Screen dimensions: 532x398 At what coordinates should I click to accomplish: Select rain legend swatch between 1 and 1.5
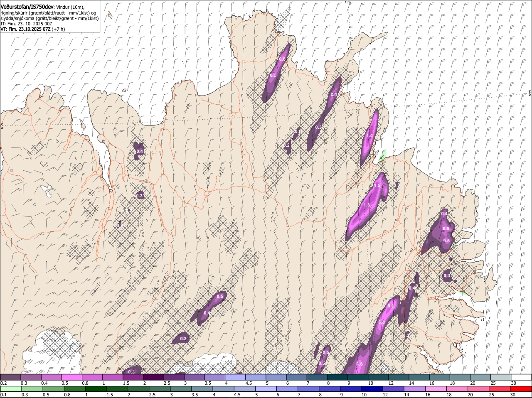coord(96,389)
